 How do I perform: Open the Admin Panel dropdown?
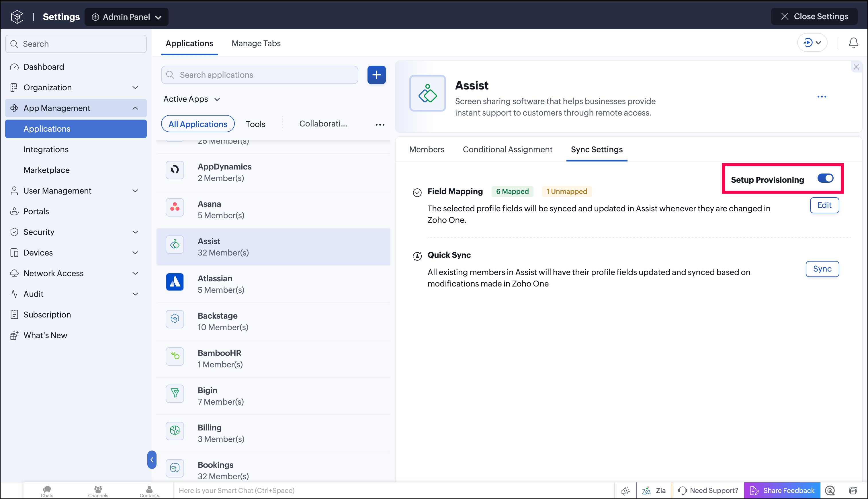[x=126, y=17]
